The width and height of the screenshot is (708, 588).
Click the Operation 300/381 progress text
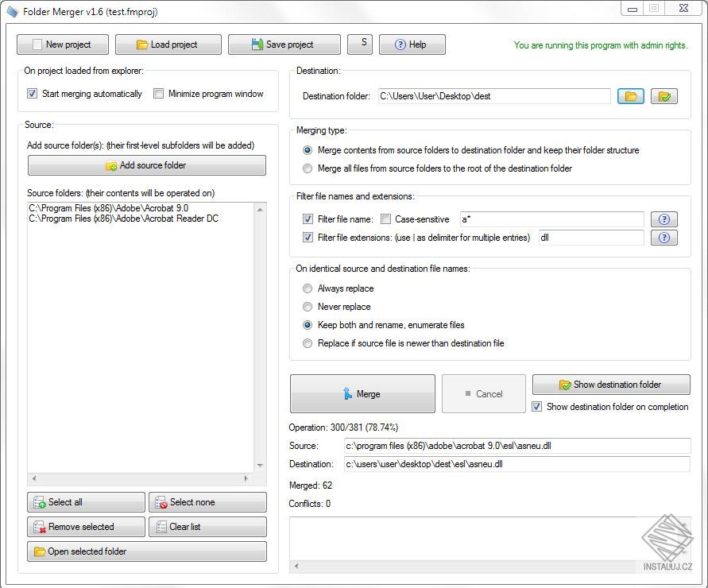(x=343, y=427)
